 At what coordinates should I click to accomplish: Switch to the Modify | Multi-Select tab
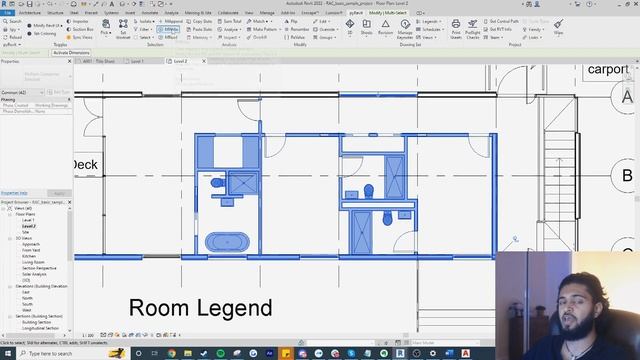pos(388,13)
